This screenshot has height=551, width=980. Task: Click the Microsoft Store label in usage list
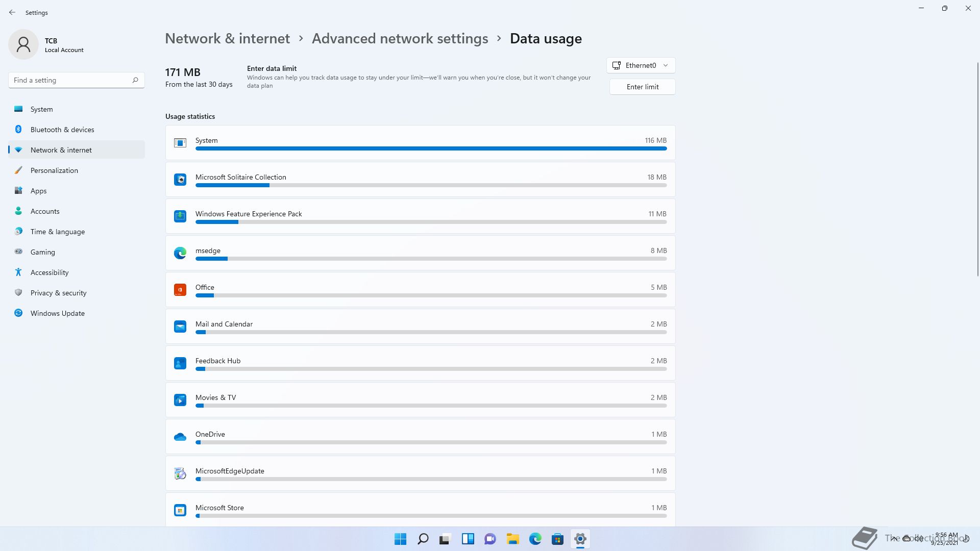219,508
